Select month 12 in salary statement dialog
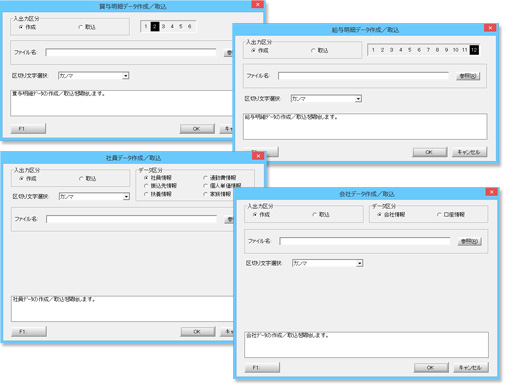The height and width of the screenshot is (385, 505). [x=474, y=50]
